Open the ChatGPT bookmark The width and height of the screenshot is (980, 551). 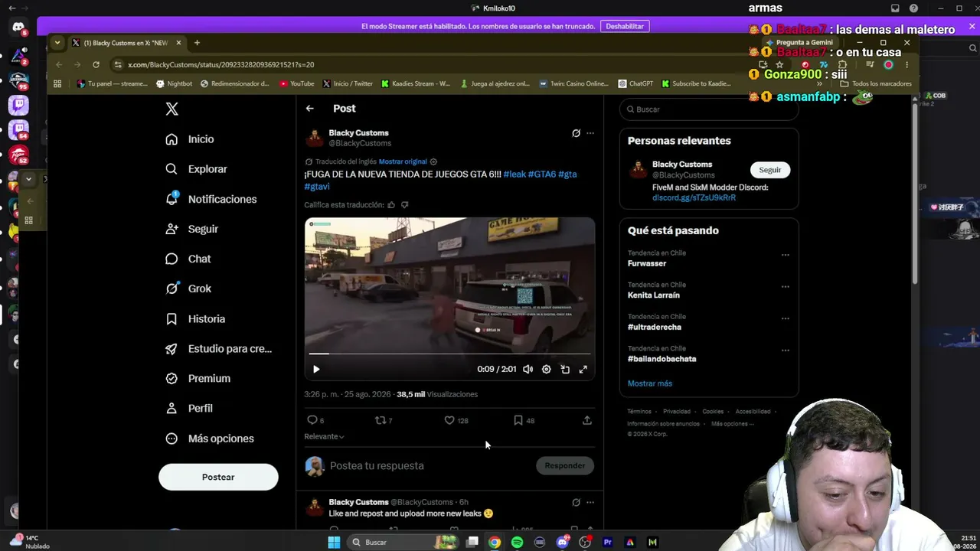pos(635,83)
